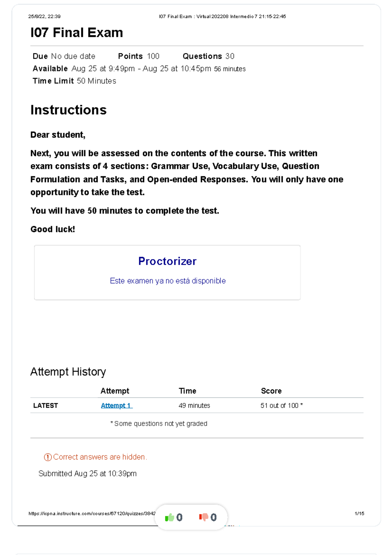Image resolution: width=392 pixels, height=555 pixels.
Task: Click 'Some questions not yet graded' note
Action: point(159,424)
